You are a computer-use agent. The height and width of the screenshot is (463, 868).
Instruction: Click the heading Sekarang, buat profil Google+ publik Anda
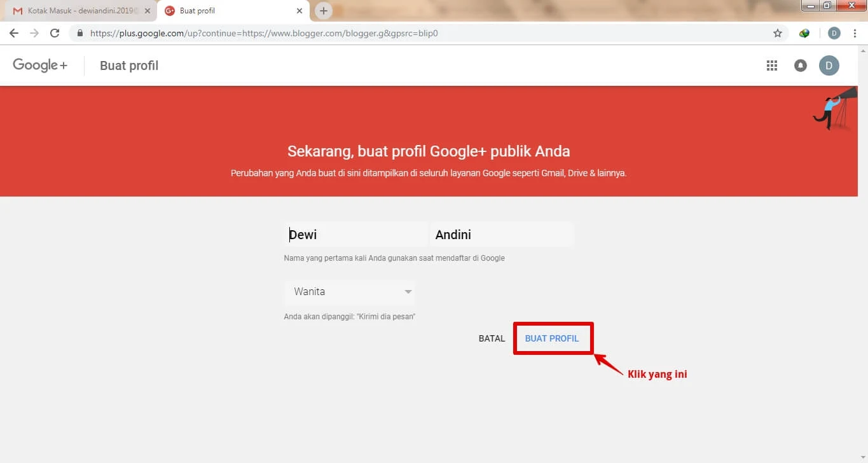coord(429,151)
